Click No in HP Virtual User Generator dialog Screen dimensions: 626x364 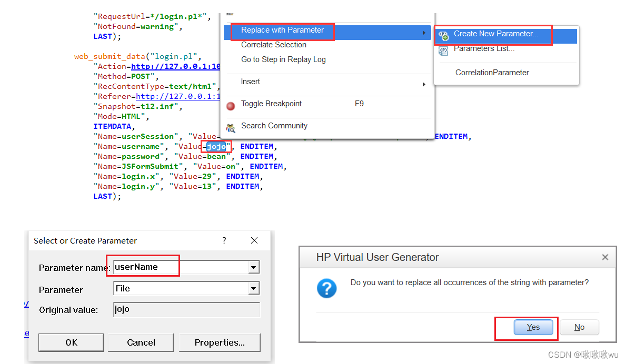[579, 327]
